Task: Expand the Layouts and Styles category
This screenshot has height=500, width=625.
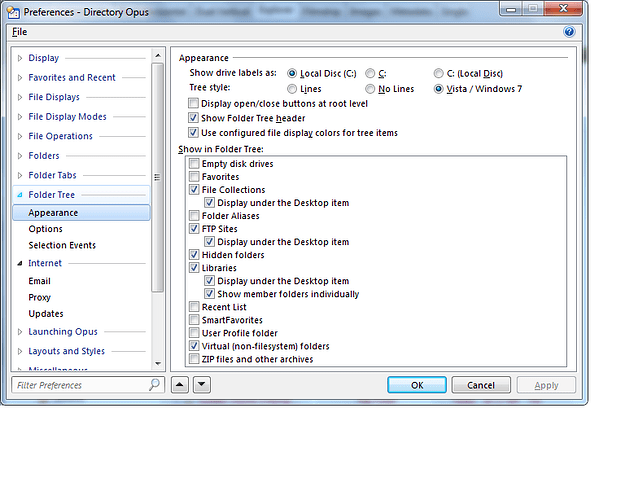Action: click(x=20, y=351)
